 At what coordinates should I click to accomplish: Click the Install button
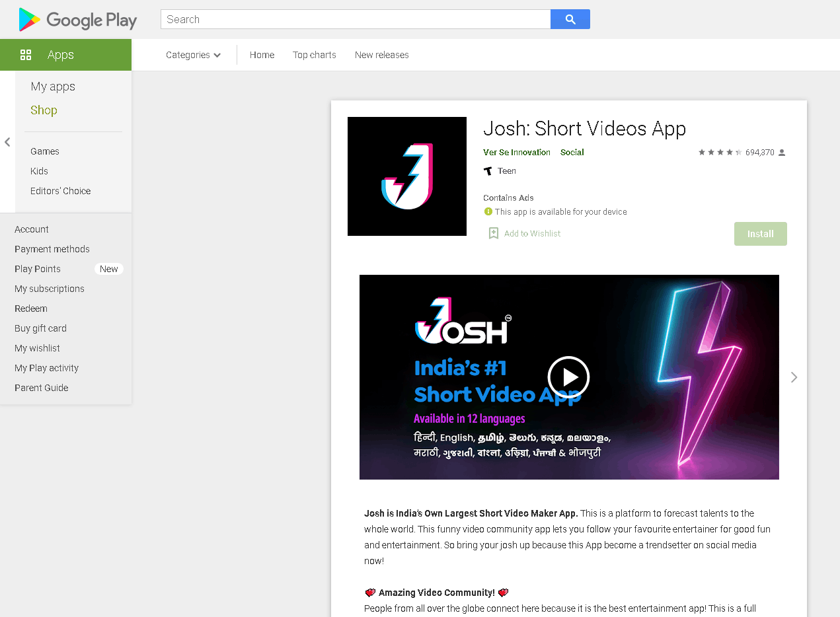click(x=761, y=234)
